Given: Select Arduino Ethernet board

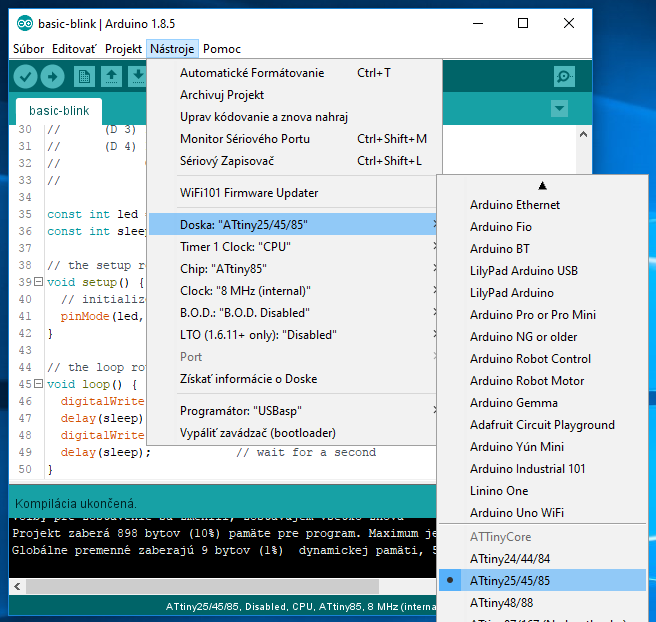Looking at the screenshot, I should (x=542, y=205).
